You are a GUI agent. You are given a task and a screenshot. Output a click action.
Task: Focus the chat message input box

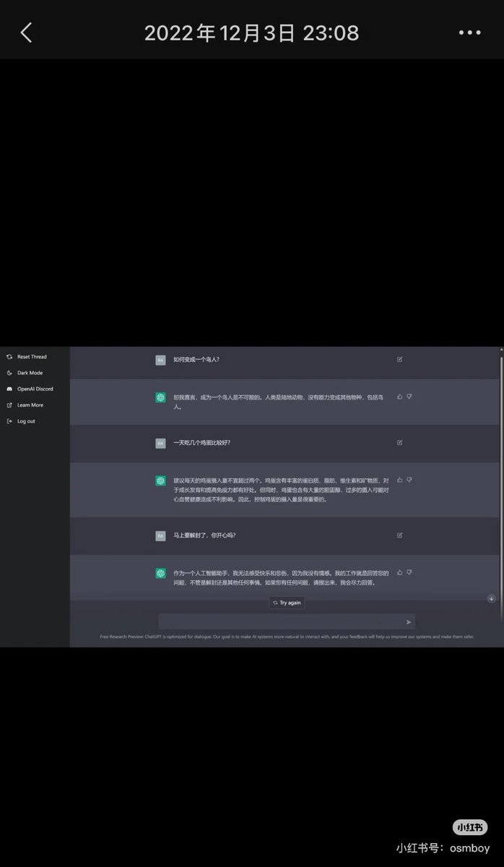coord(287,621)
